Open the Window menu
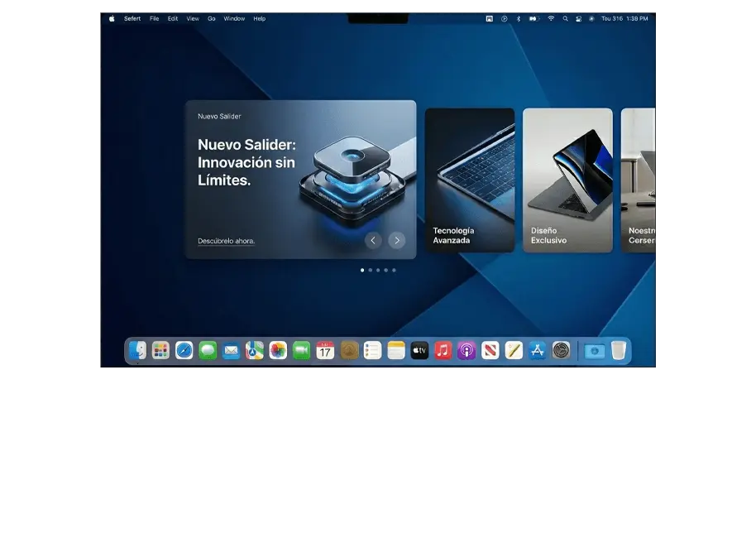 (234, 18)
